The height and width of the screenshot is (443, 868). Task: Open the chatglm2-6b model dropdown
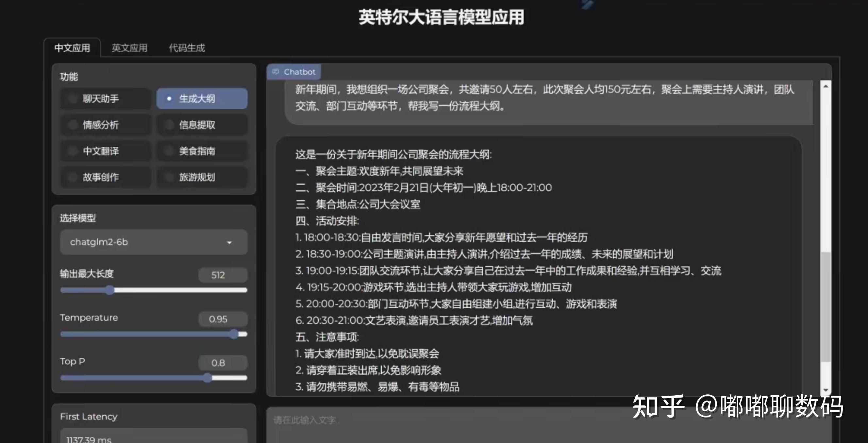(154, 242)
